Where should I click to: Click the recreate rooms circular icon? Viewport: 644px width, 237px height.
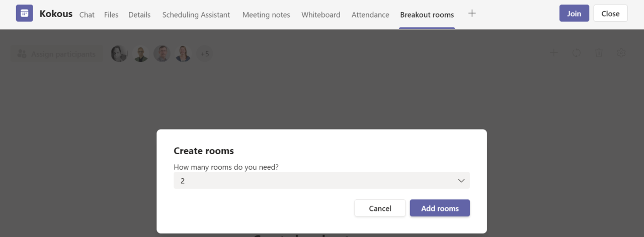(577, 53)
